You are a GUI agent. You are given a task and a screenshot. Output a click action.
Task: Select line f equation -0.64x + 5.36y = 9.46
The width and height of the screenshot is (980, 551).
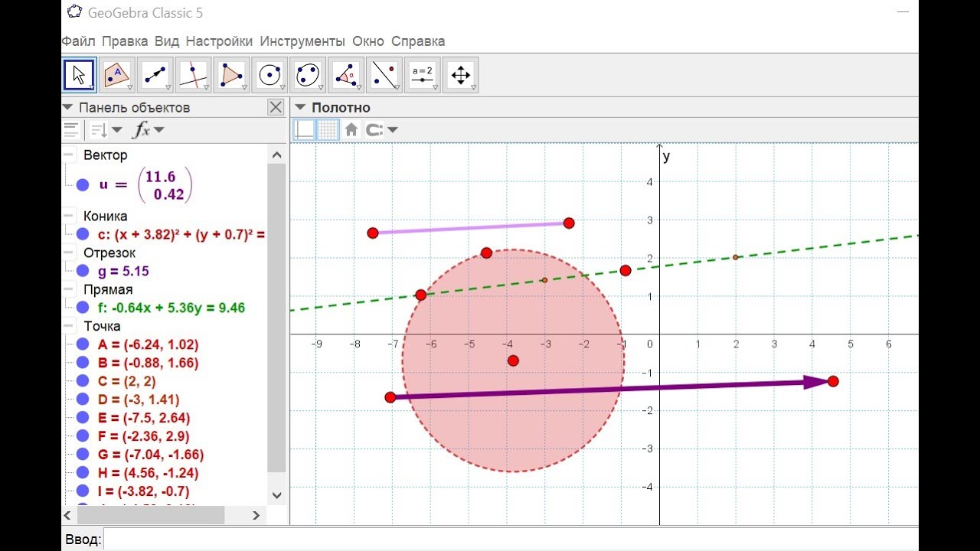click(x=171, y=308)
